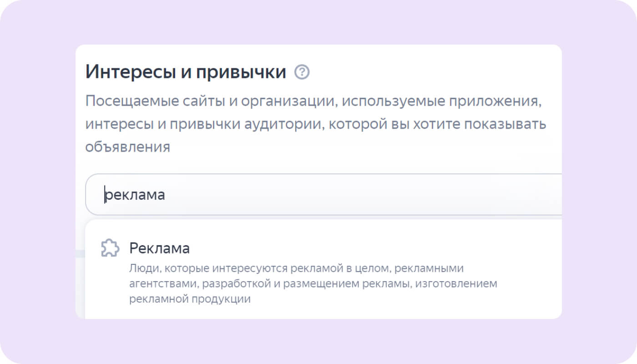Click the Интересы и привычки heading
The width and height of the screenshot is (637, 364).
pyautogui.click(x=186, y=73)
